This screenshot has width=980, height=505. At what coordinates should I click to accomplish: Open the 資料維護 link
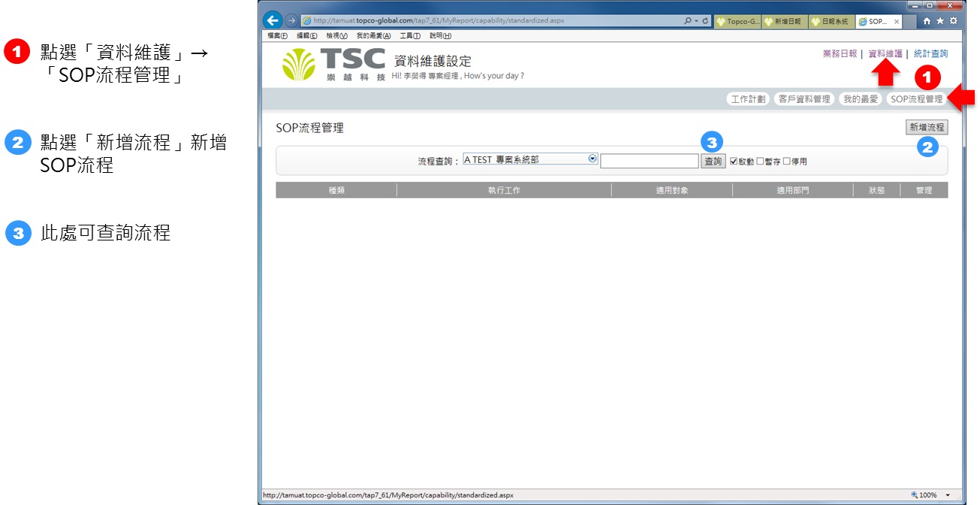click(885, 54)
